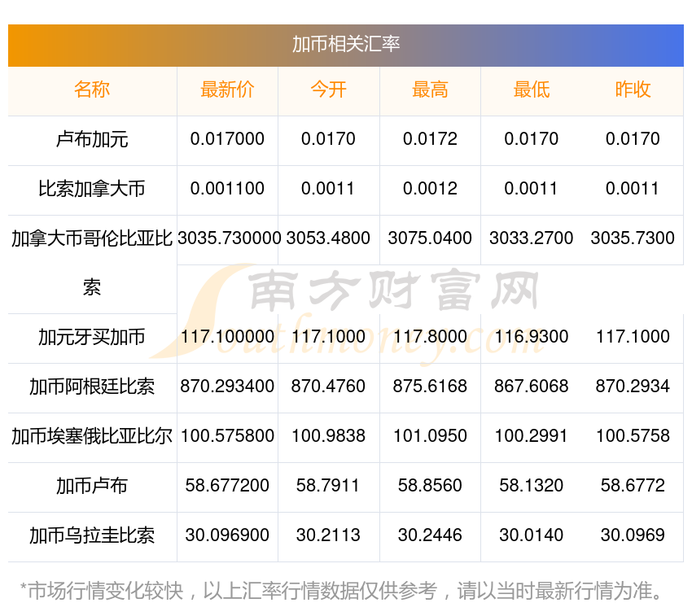The width and height of the screenshot is (692, 616).
Task: Select the 0.017000 latest price cell
Action: 227,139
